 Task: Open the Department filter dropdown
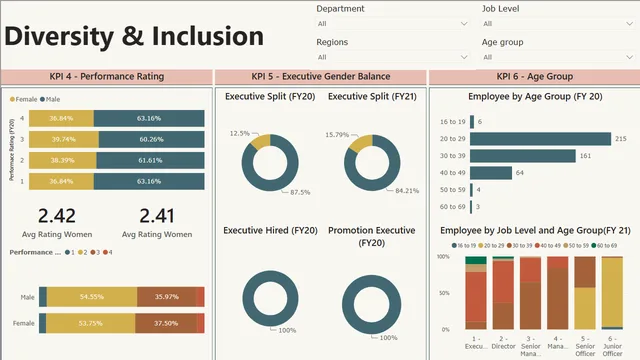(392, 24)
